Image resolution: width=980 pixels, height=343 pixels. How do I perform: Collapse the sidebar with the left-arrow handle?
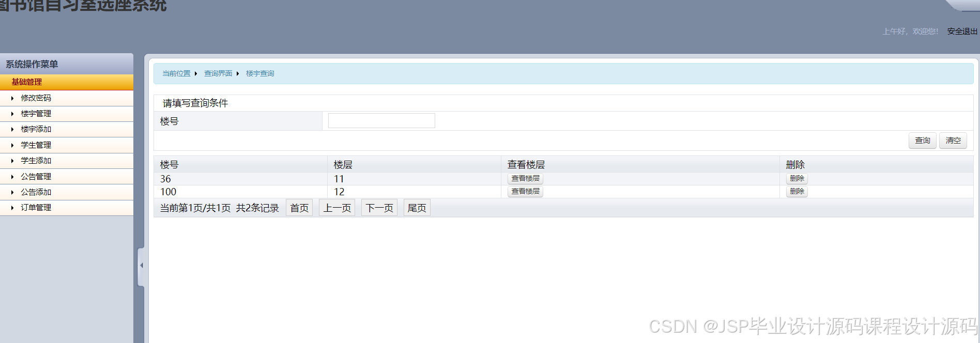141,266
